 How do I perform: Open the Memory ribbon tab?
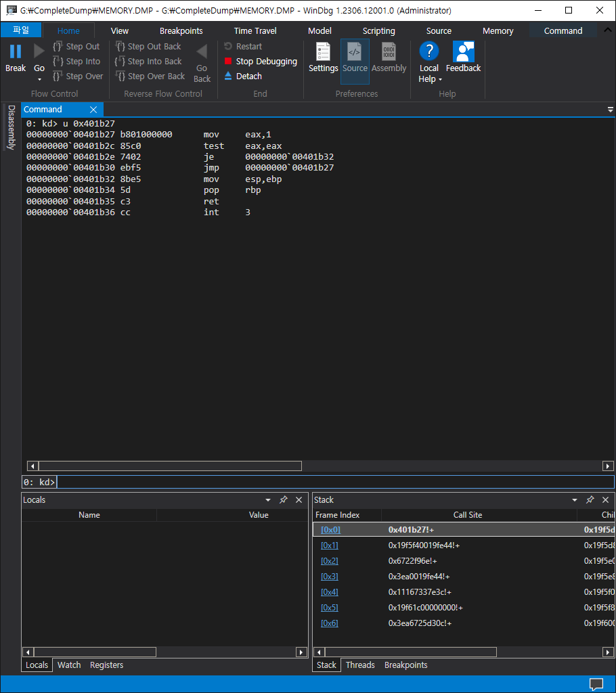(x=498, y=31)
